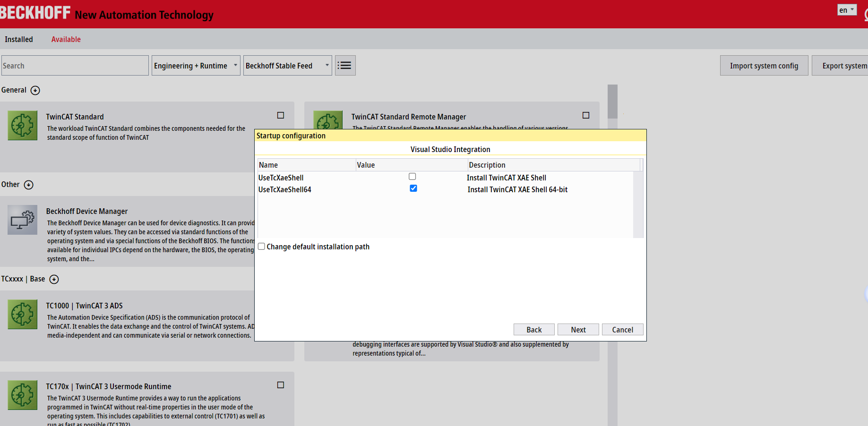Viewport: 868px width, 426px height.
Task: Click the TwinCAT Standard Remote Manager icon
Action: 328,120
